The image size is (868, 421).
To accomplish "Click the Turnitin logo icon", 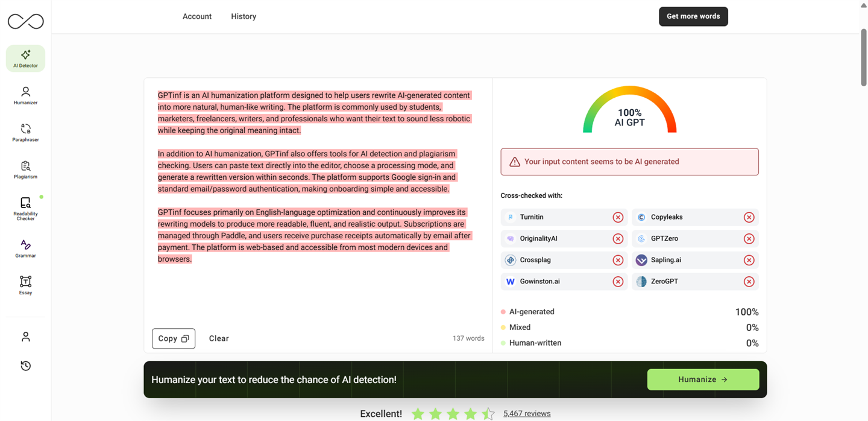I will pyautogui.click(x=511, y=217).
